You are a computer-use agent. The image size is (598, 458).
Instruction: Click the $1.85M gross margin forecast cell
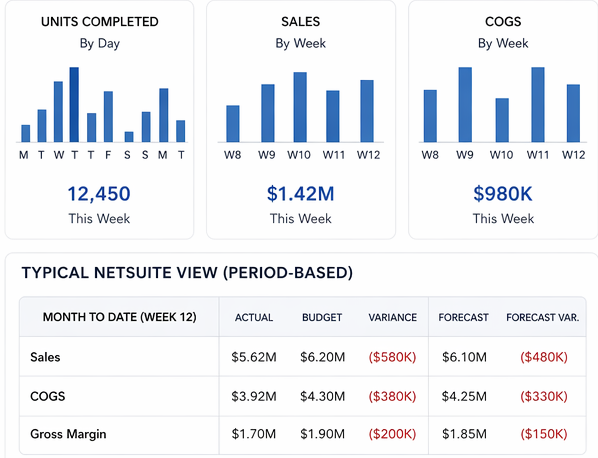click(x=464, y=434)
